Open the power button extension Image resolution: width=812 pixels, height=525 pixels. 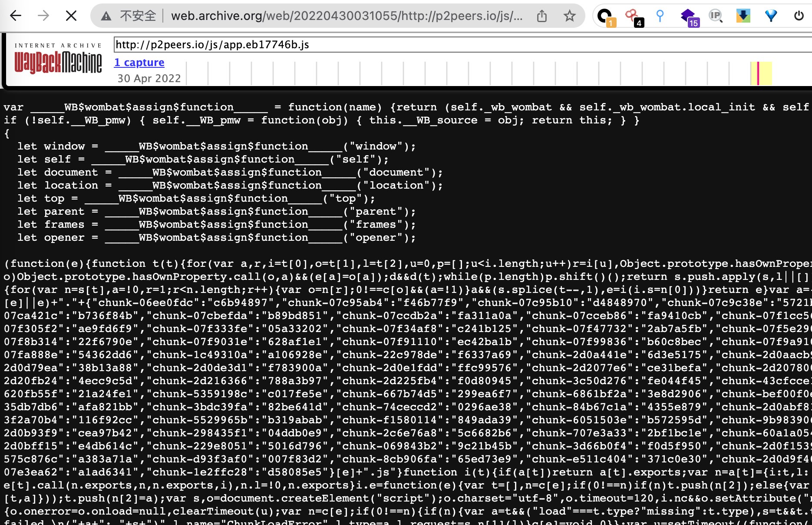click(x=799, y=16)
